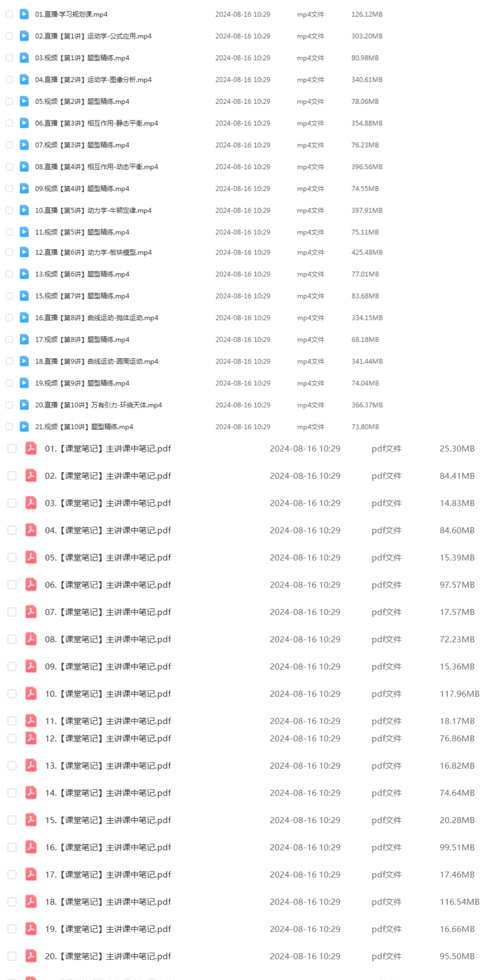Open file 04.直播【第2讲】运动学-图像分析.mp4
Viewport: 490px width, 980px height.
pyautogui.click(x=93, y=79)
